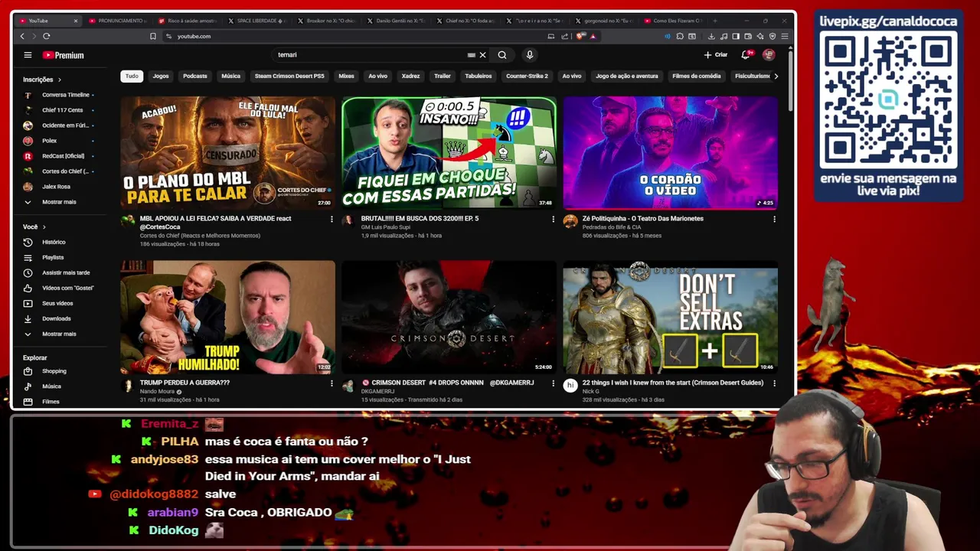Click the Brave Shields lion icon
The height and width of the screenshot is (551, 980).
pos(580,36)
